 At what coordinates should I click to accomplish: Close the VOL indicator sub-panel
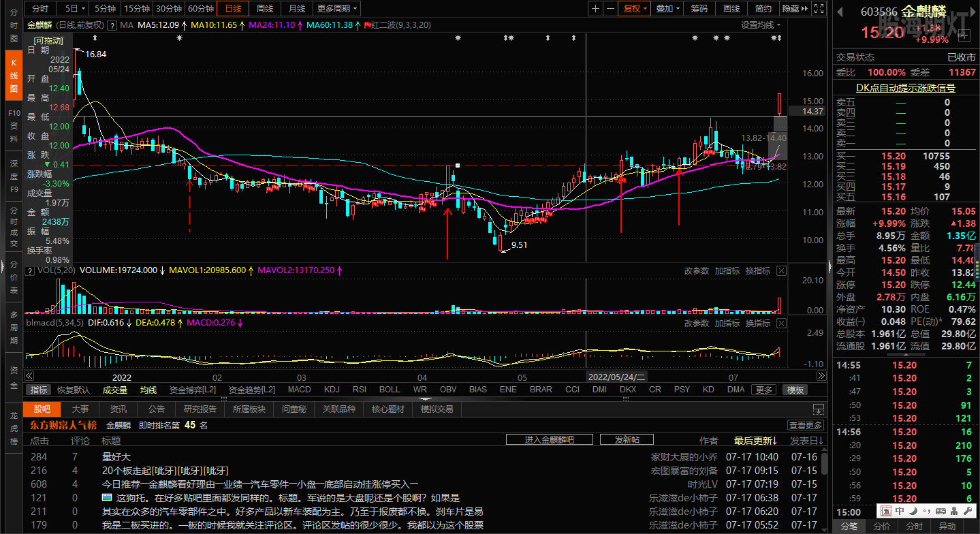[x=781, y=270]
